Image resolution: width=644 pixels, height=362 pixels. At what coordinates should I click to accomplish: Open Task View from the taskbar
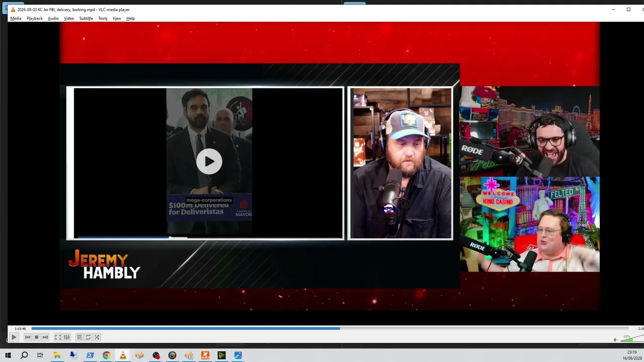tap(40, 355)
